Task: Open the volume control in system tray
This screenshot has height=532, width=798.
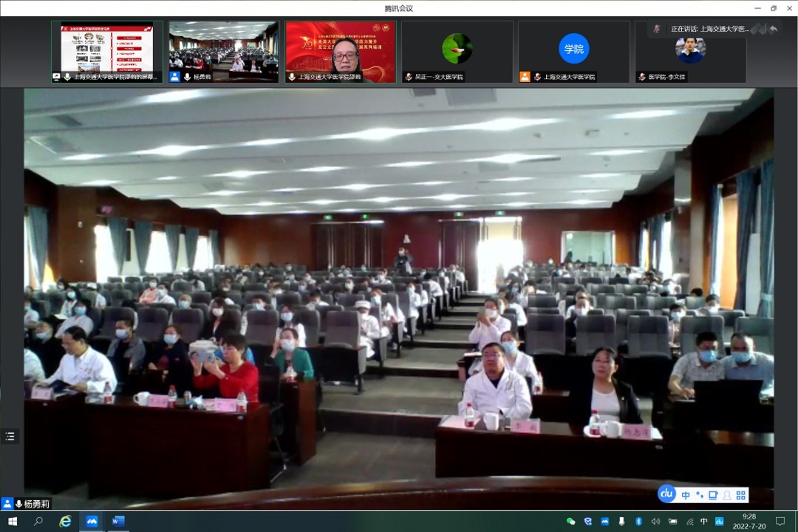Action: point(655,521)
